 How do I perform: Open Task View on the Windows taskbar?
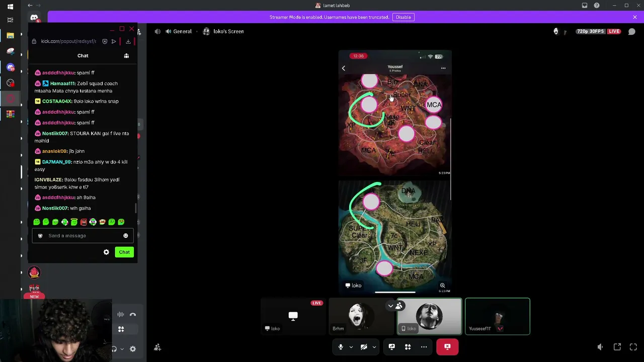click(x=10, y=20)
